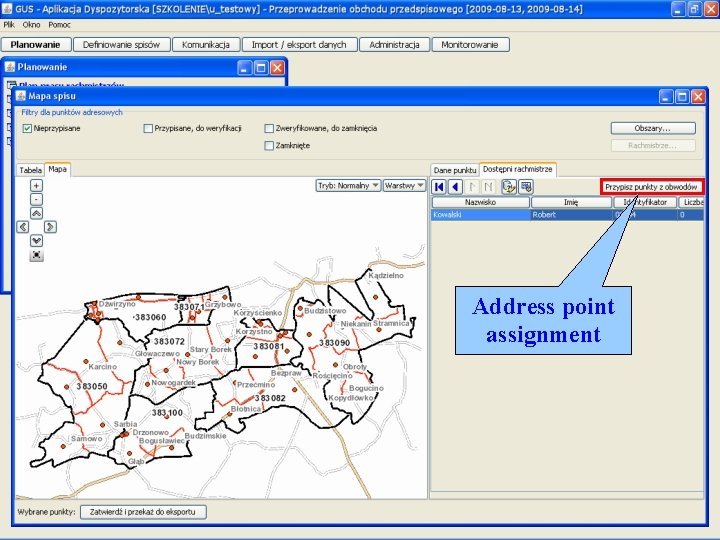Click the GUS application icon in title bar
Image resolution: width=720 pixels, height=540 pixels.
click(7, 8)
